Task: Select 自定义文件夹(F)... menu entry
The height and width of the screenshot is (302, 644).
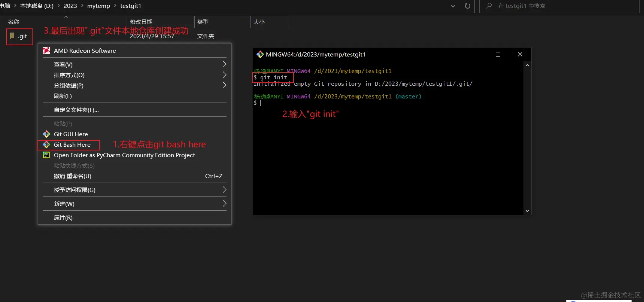Action: click(134, 110)
